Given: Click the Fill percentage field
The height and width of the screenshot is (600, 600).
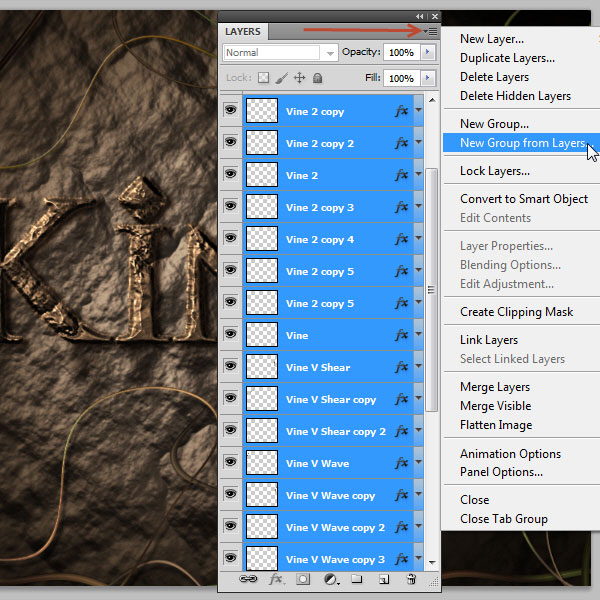Looking at the screenshot, I should tap(402, 78).
